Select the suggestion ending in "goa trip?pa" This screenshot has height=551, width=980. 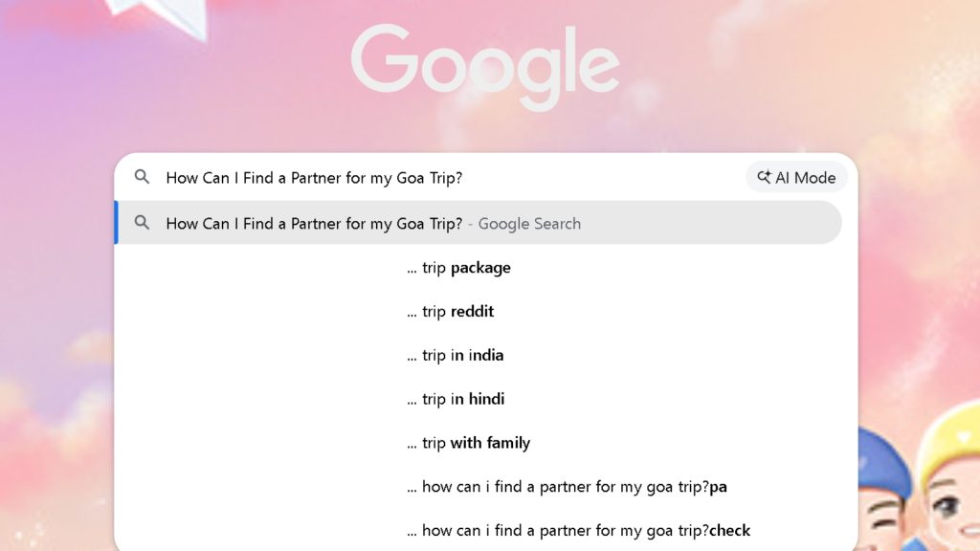point(568,487)
